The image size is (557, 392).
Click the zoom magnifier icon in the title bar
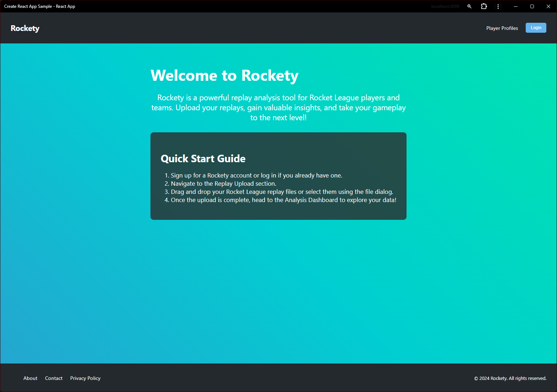point(469,6)
